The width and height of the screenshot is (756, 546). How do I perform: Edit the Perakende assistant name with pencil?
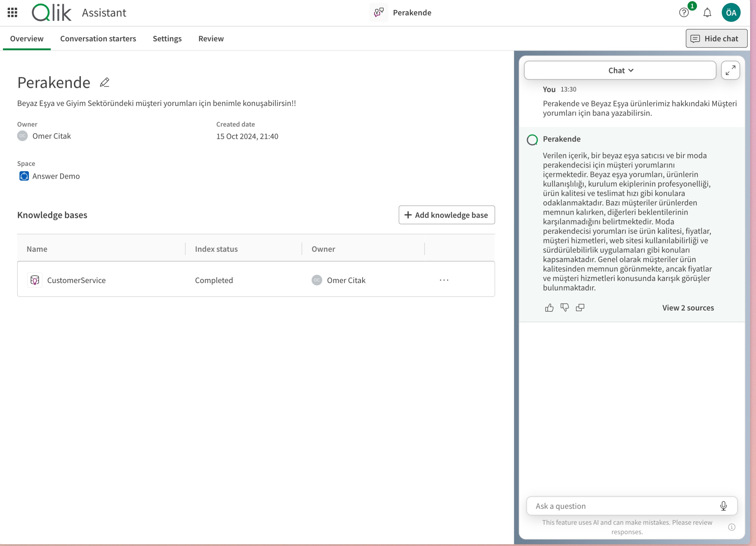point(105,82)
